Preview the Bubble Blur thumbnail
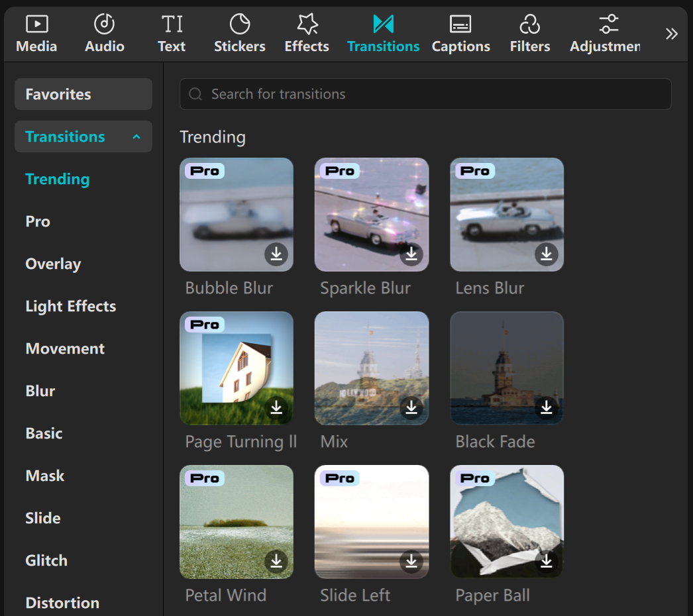This screenshot has width=693, height=616. pos(237,215)
